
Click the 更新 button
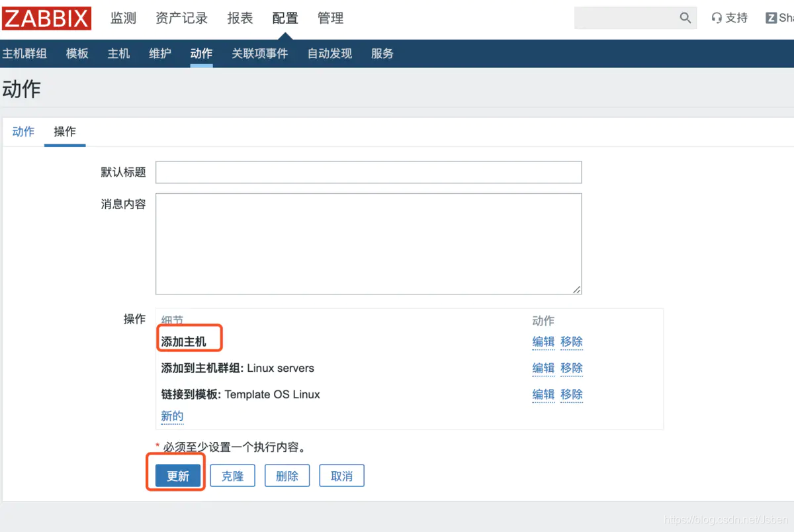(x=178, y=476)
